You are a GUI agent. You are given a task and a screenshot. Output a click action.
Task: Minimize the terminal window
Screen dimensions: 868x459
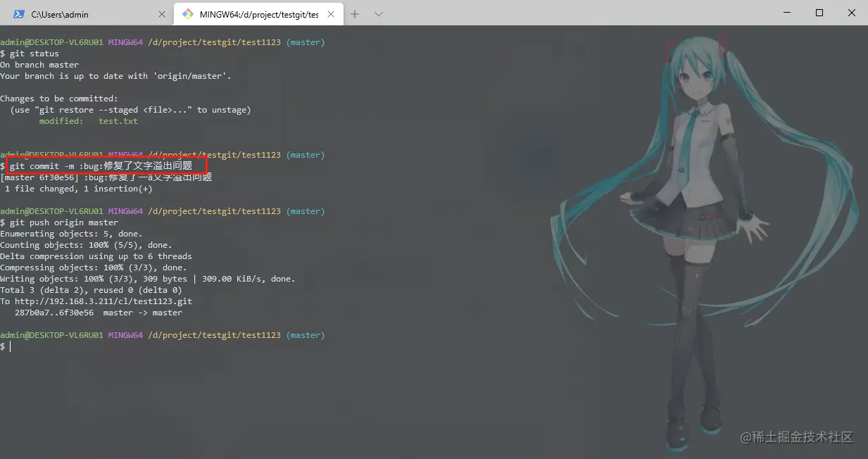click(787, 13)
